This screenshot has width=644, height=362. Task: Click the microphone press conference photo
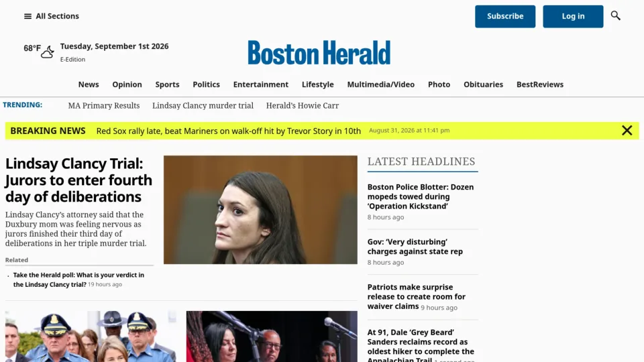[x=272, y=337]
